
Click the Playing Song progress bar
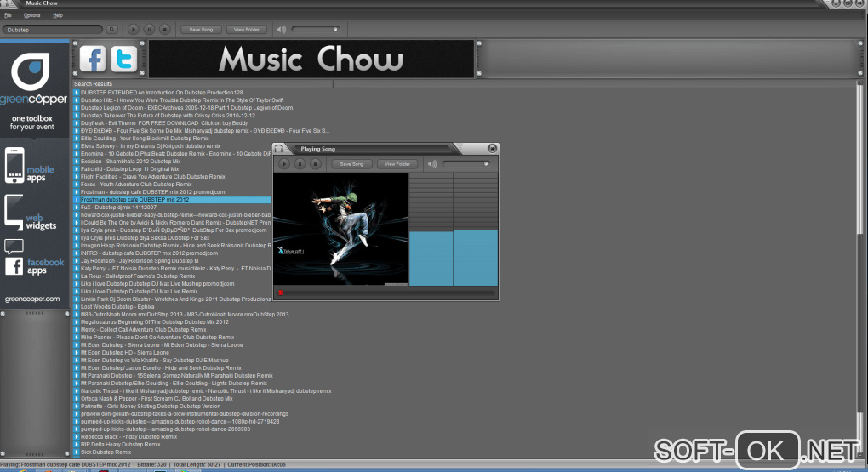tap(385, 293)
